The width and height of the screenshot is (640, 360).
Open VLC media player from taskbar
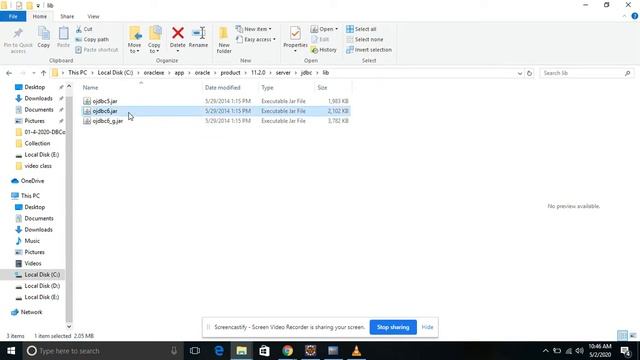[x=356, y=351]
